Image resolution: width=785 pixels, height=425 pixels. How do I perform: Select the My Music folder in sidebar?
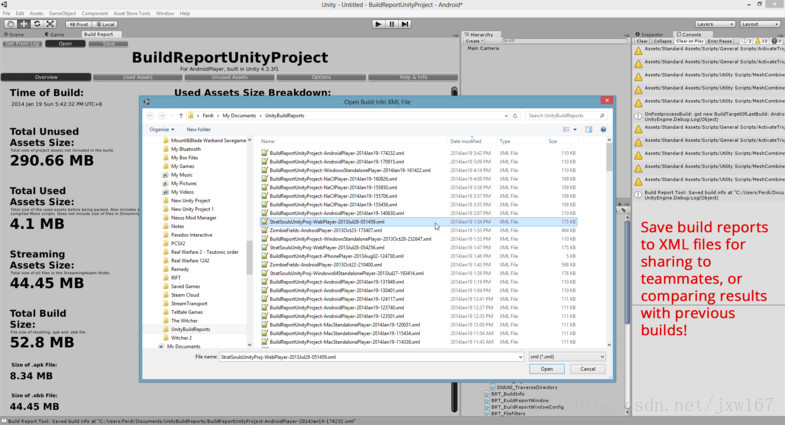(181, 175)
